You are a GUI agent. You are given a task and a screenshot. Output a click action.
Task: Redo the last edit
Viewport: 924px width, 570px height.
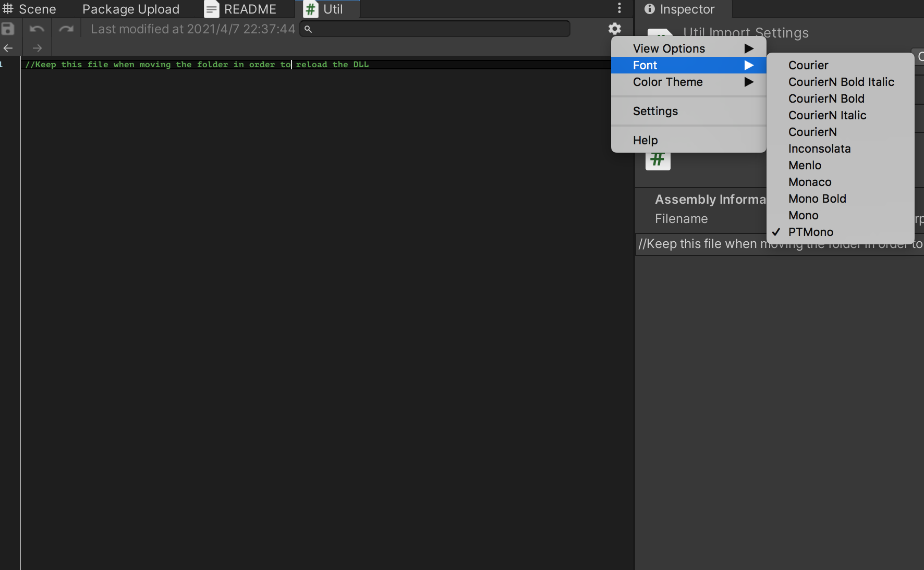(x=67, y=29)
